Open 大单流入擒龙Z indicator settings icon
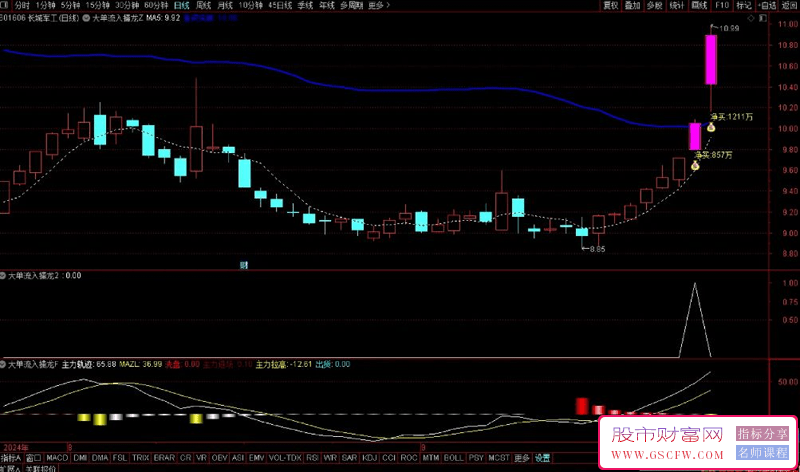This screenshot has height=472, width=800. coord(86,18)
